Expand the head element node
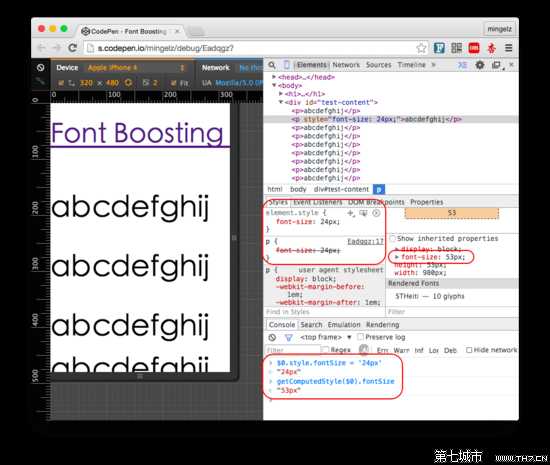 tap(274, 77)
